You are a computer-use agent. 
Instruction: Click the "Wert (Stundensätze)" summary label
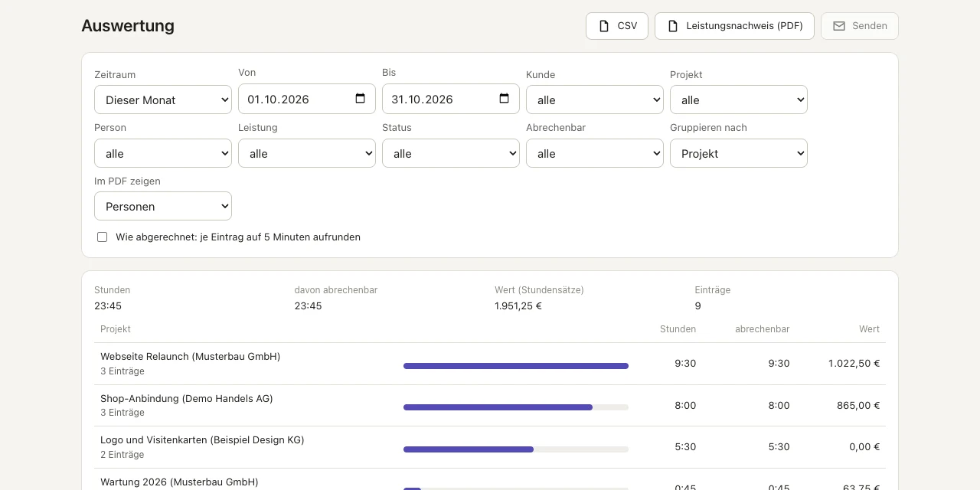(540, 290)
